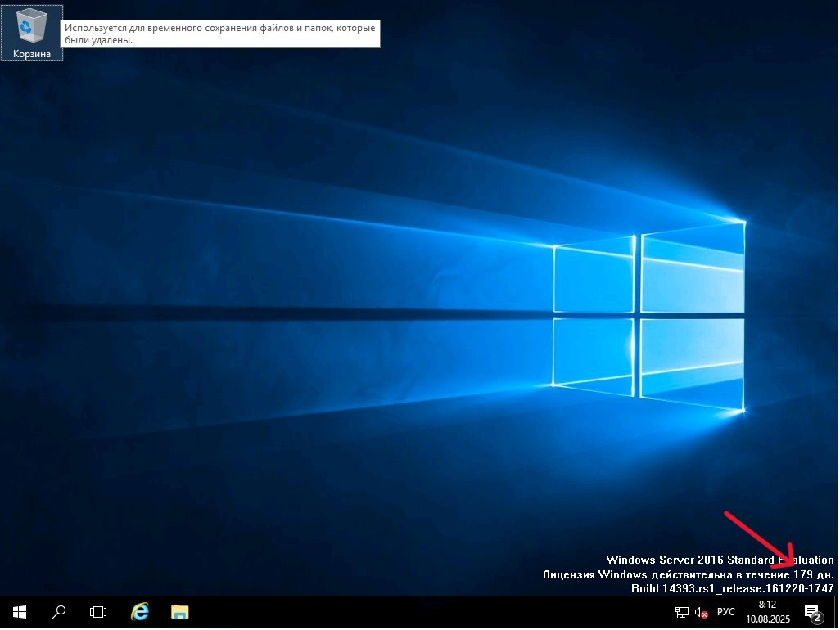Open Action Center with 2 notifications

tap(812, 612)
